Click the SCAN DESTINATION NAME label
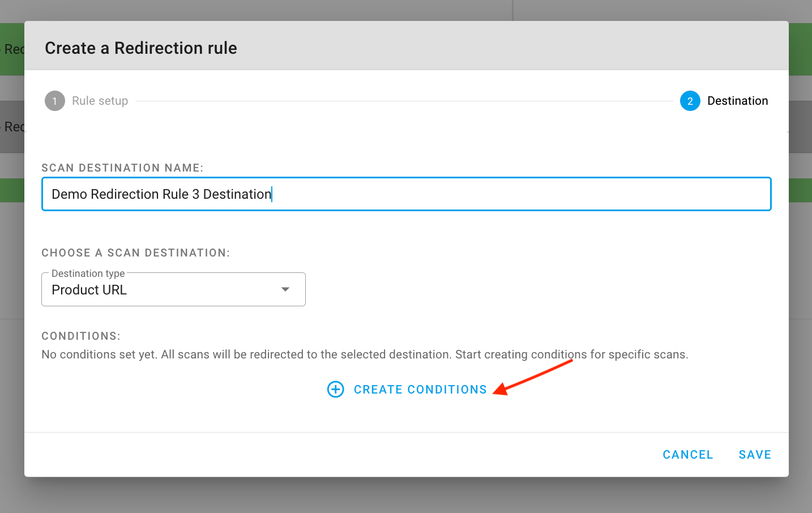 tap(122, 168)
